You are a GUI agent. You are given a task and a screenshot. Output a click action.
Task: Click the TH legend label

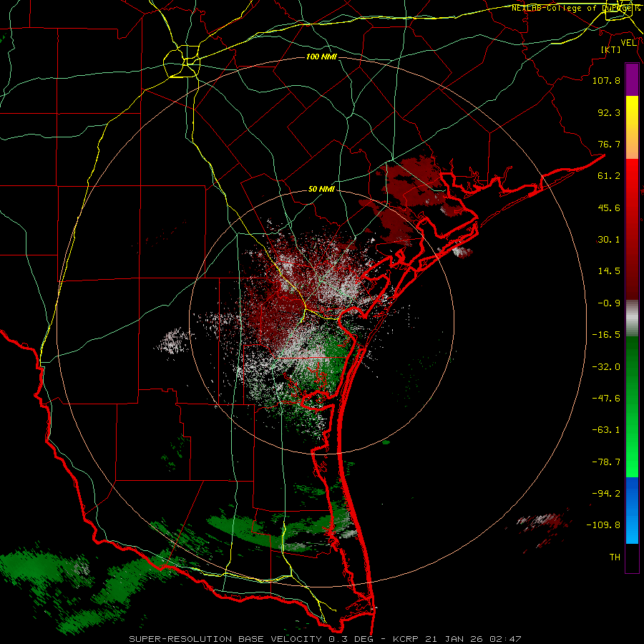[x=615, y=557]
